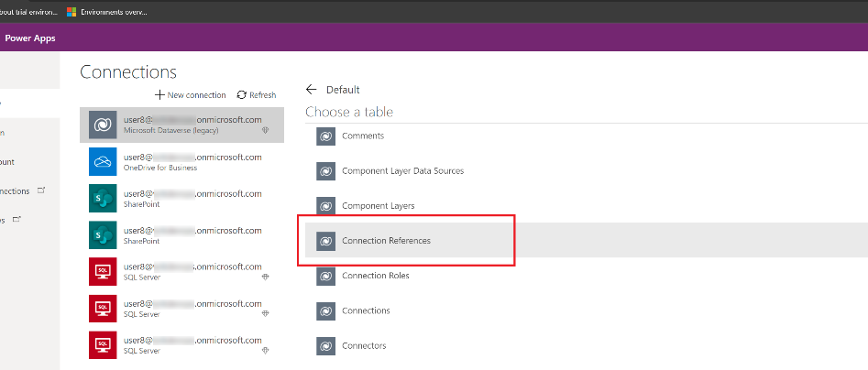The height and width of the screenshot is (370, 868).
Task: Click the first SQL Server connector icon
Action: pos(103,272)
